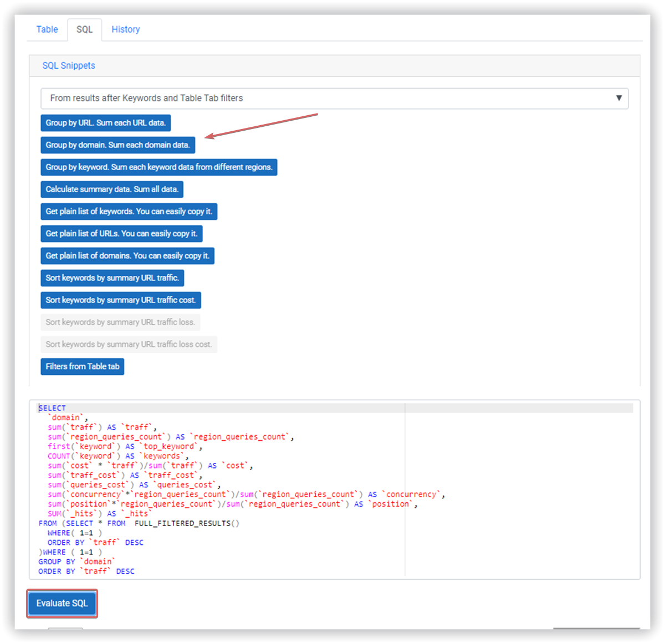
Task: Click 'Group by domain. Sum each domain data.'
Action: click(118, 145)
